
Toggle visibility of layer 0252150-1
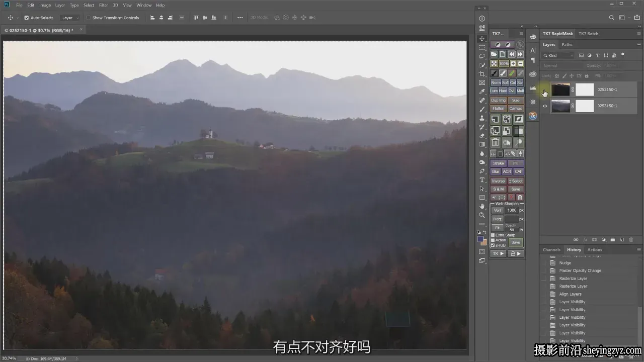[x=545, y=90]
